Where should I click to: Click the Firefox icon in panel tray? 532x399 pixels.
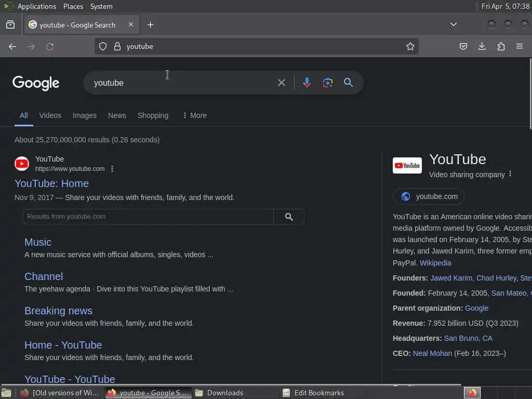(472, 393)
